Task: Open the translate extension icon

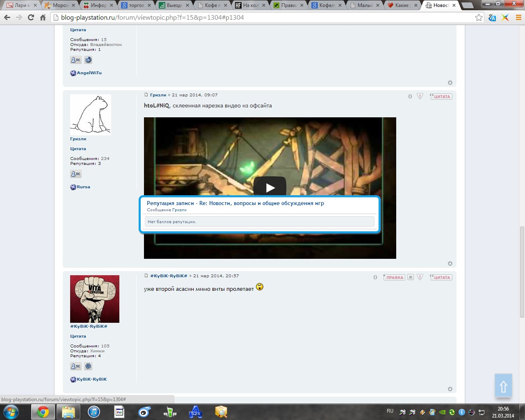Action: (x=492, y=18)
